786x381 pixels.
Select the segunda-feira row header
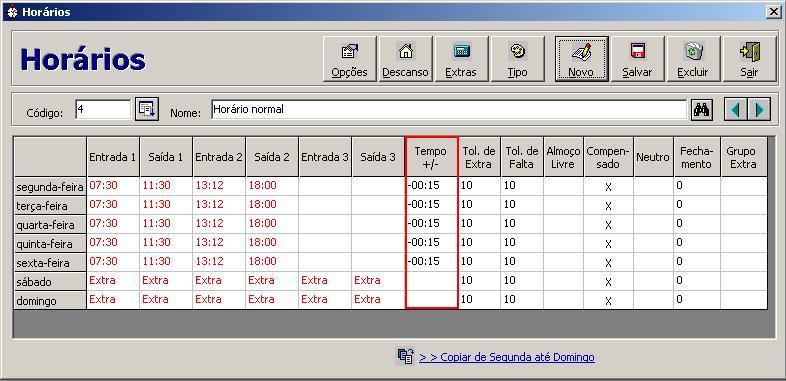coord(50,186)
